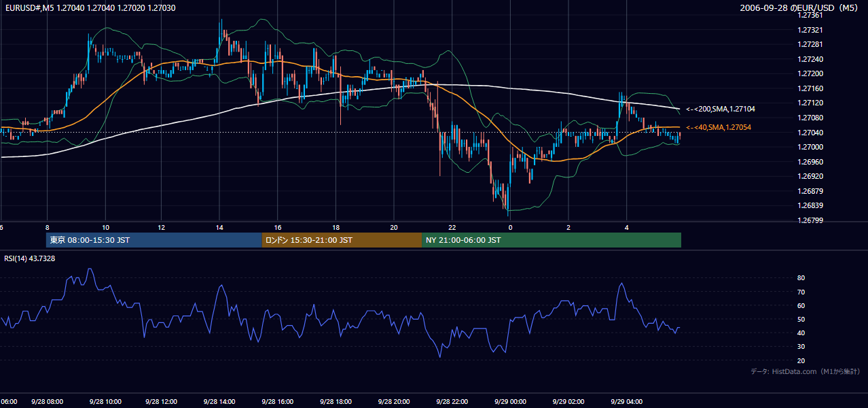The image size is (868, 408).
Task: Click price axis label 1.26799
Action: [x=810, y=220]
